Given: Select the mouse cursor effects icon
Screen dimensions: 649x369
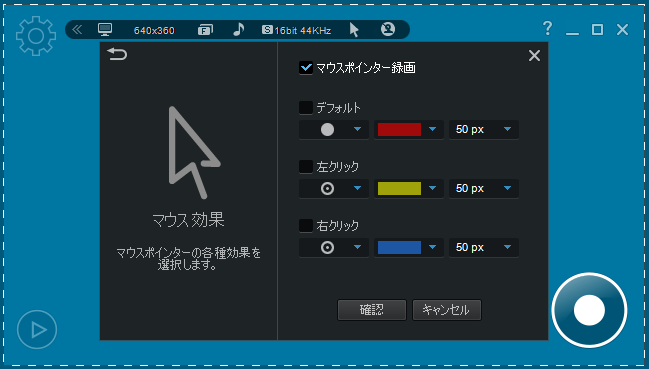Looking at the screenshot, I should point(354,30).
